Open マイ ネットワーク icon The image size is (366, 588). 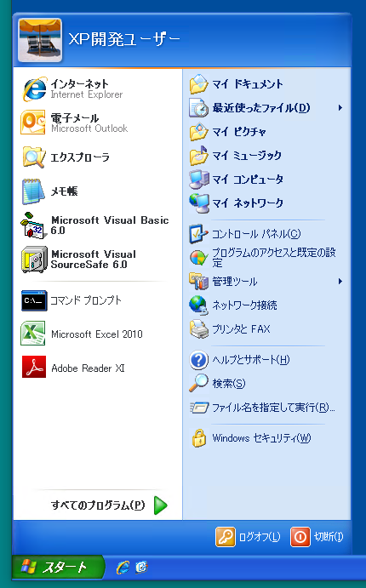[199, 203]
